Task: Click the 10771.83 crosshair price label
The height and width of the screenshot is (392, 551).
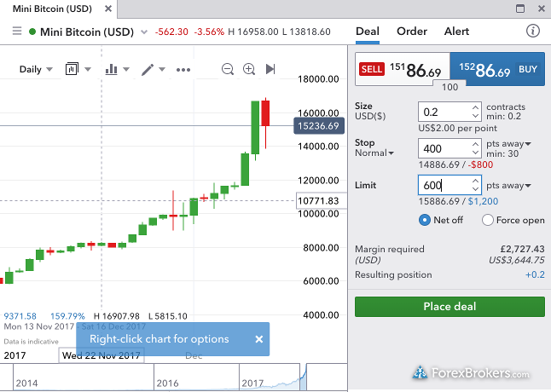Action: [x=322, y=201]
